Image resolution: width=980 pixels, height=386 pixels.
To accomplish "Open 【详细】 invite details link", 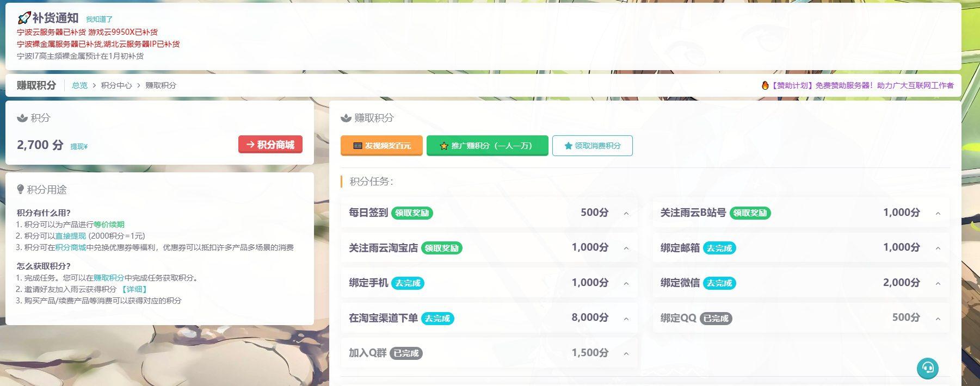I will tap(134, 289).
